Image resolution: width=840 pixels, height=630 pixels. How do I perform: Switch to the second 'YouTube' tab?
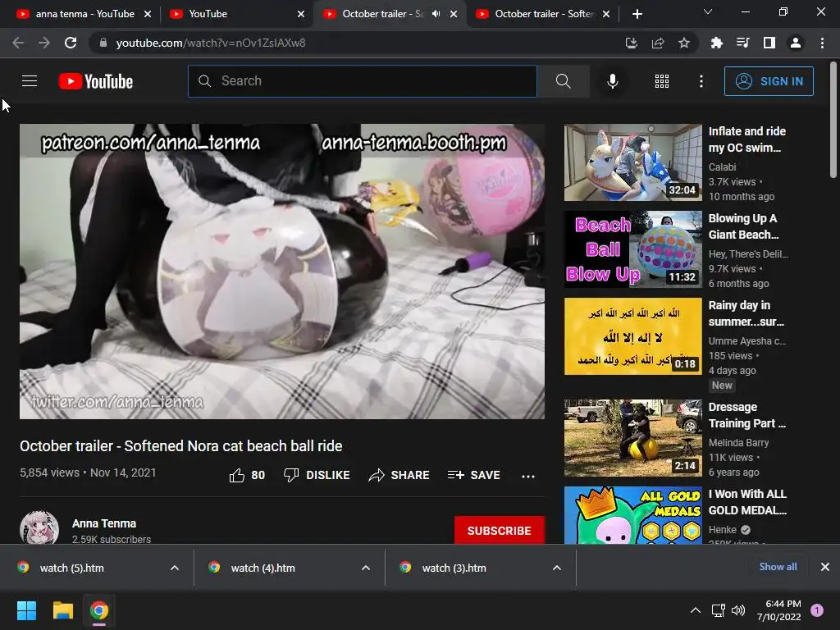(x=231, y=14)
